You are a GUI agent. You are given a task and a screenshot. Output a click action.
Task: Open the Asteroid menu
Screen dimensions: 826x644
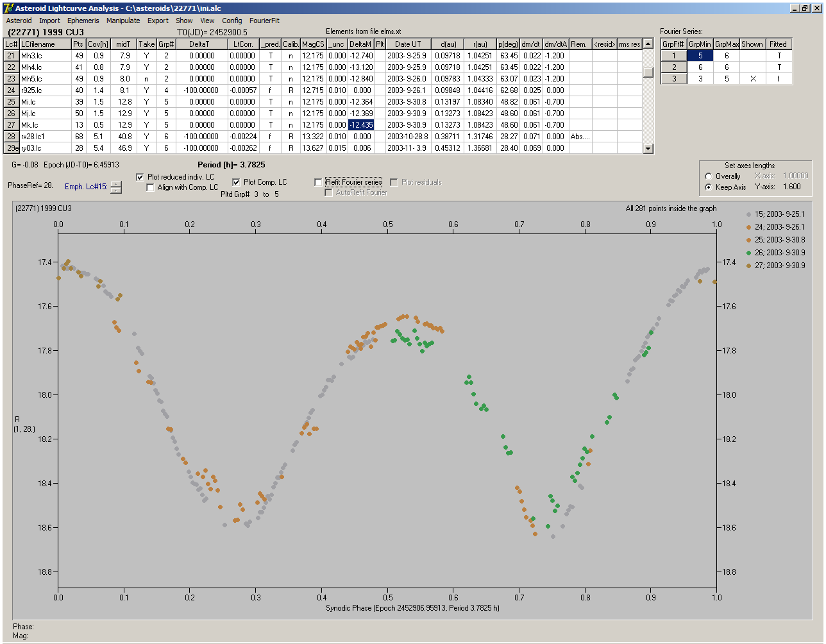coord(19,21)
